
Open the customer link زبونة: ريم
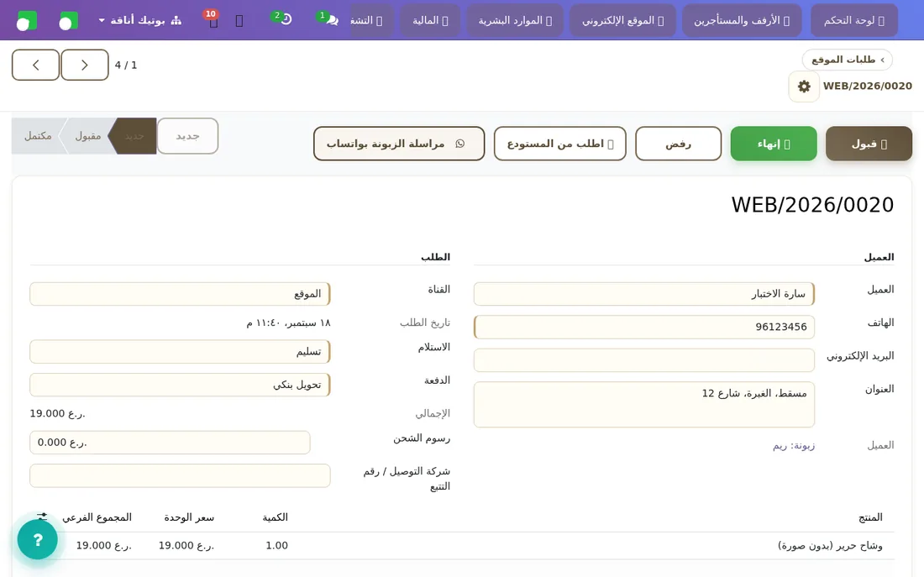point(794,446)
